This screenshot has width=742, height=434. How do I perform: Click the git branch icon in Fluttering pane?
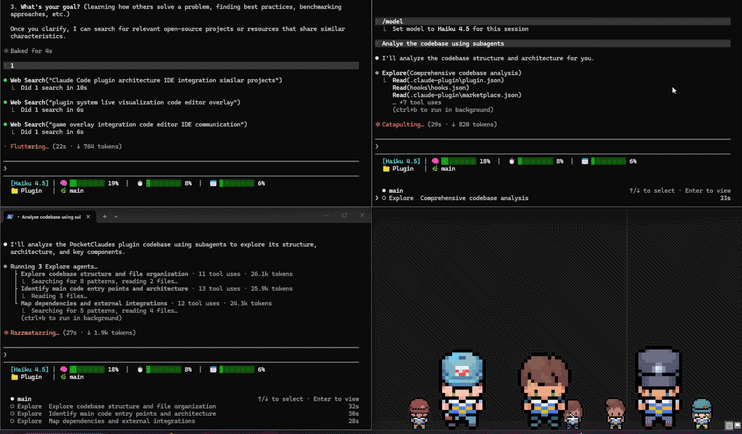(x=63, y=191)
